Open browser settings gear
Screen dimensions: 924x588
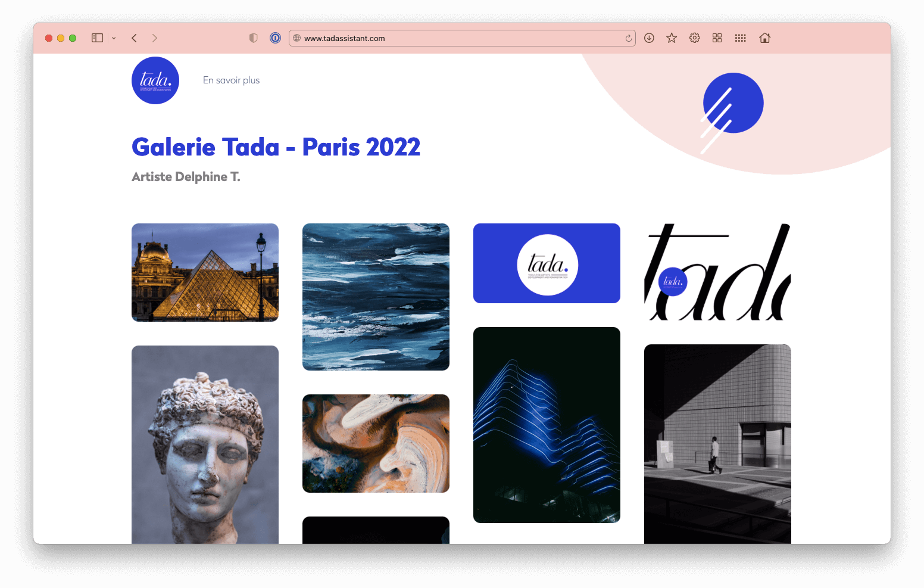694,38
